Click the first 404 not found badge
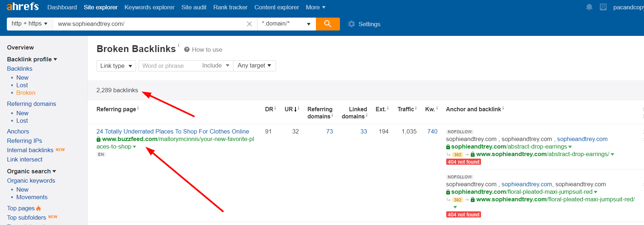Image resolution: width=644 pixels, height=225 pixels. tap(463, 162)
